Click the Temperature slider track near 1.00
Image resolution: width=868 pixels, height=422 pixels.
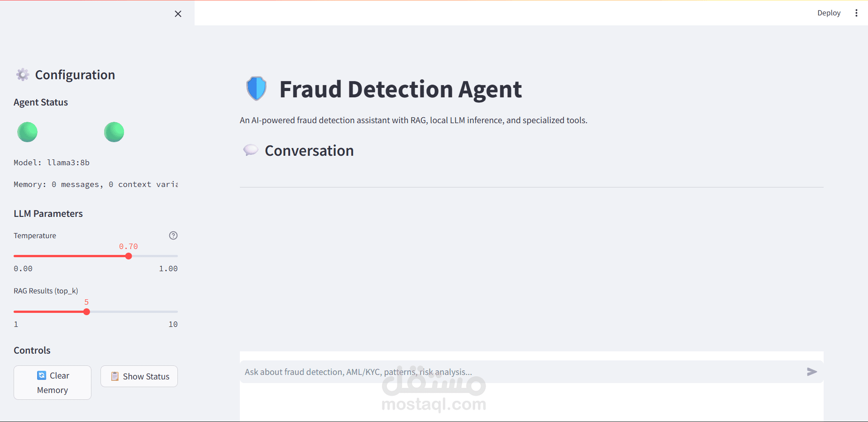point(175,256)
